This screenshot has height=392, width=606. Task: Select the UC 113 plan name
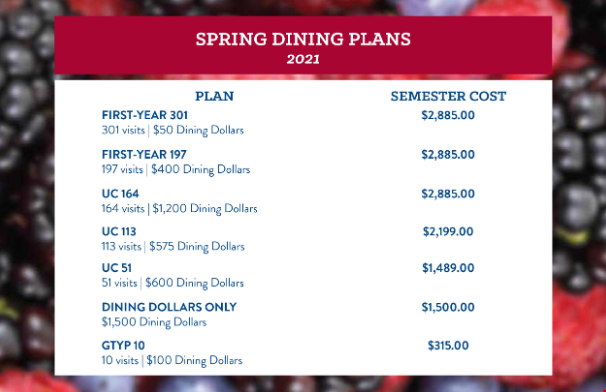coord(119,232)
